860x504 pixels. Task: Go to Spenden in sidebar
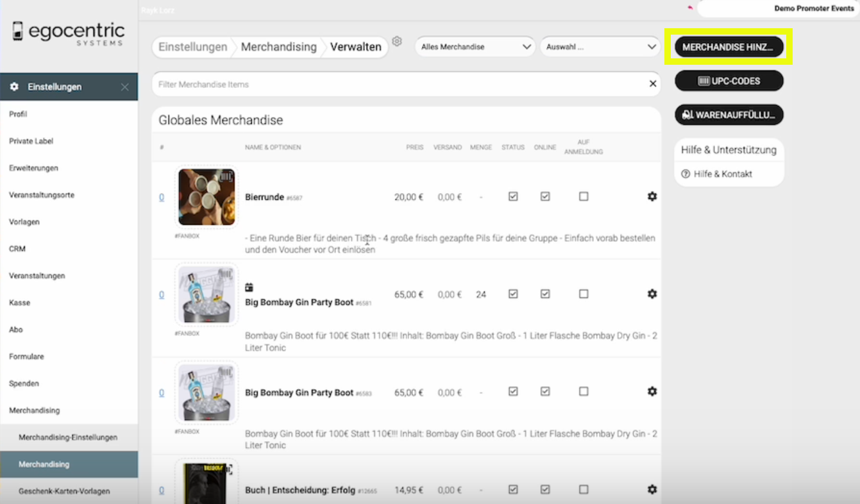24,383
